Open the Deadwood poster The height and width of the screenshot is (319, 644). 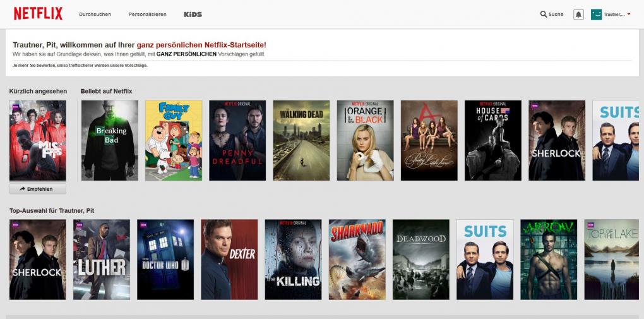(421, 260)
